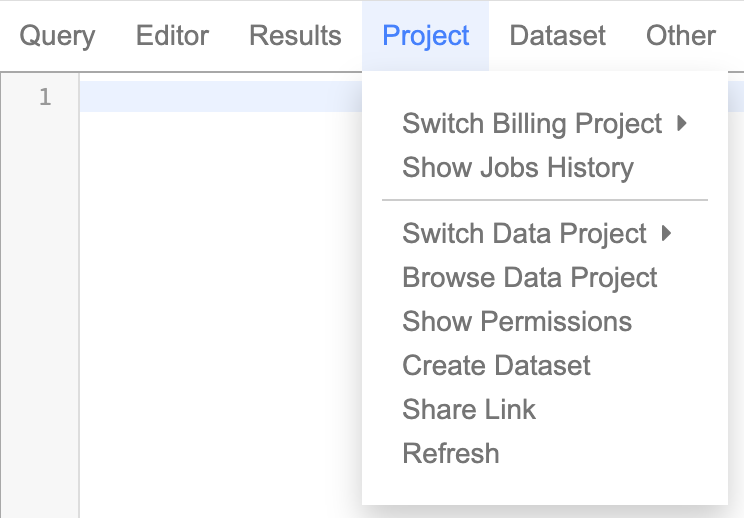This screenshot has height=518, width=744.
Task: Choose Show Permissions from the menu
Action: (x=516, y=322)
